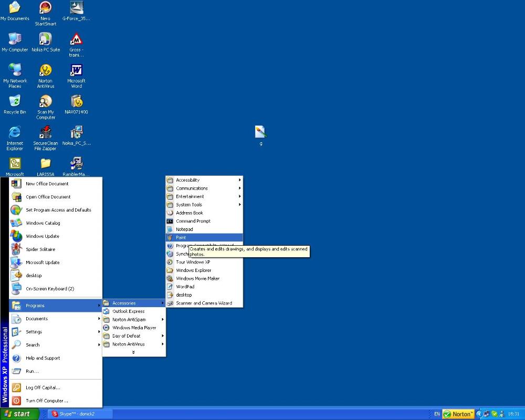Click the Start button
This screenshot has width=525, height=420.
[x=19, y=414]
